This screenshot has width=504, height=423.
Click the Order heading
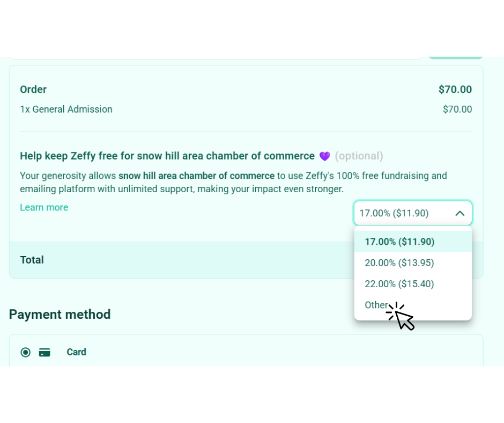(x=33, y=89)
